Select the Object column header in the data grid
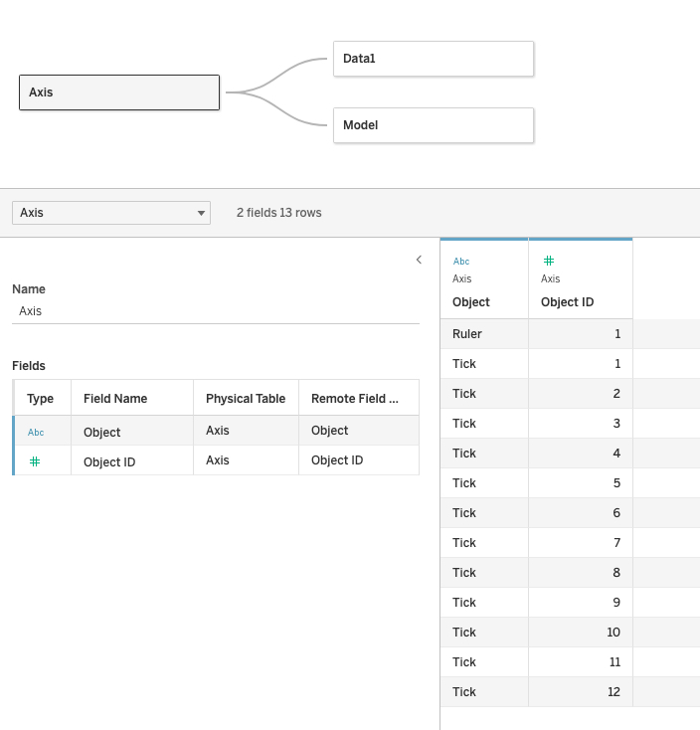 click(x=484, y=278)
